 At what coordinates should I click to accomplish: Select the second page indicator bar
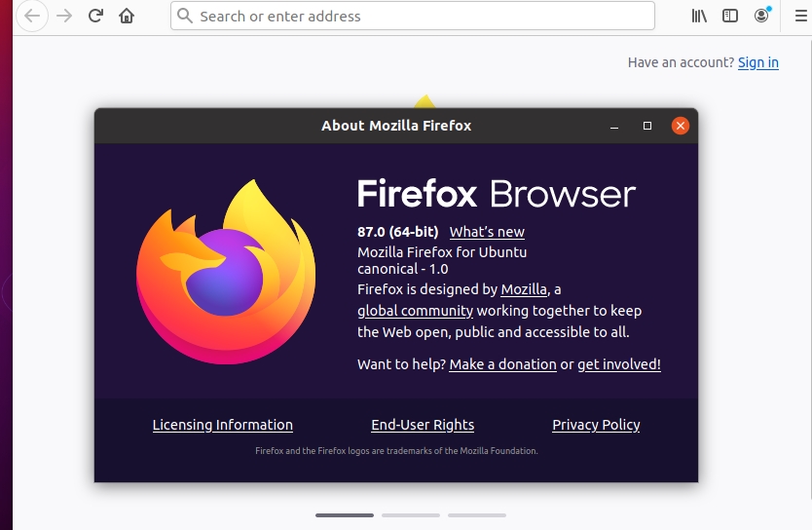[411, 515]
